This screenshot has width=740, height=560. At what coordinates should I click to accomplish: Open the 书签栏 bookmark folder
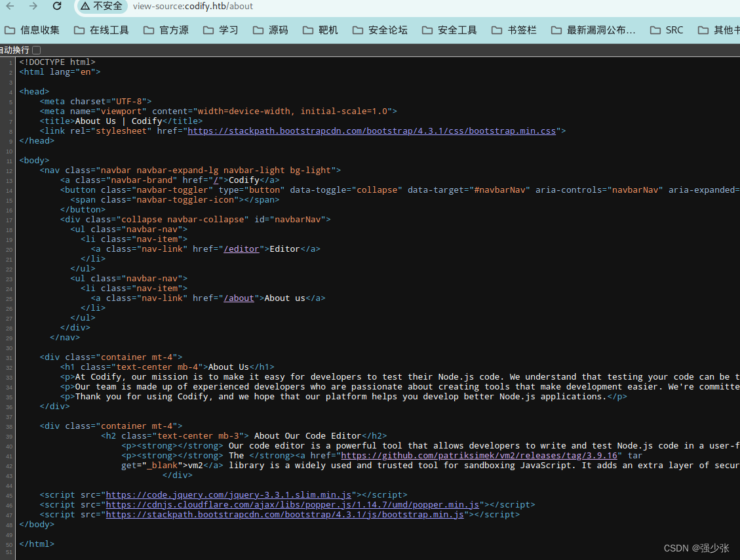coord(514,30)
